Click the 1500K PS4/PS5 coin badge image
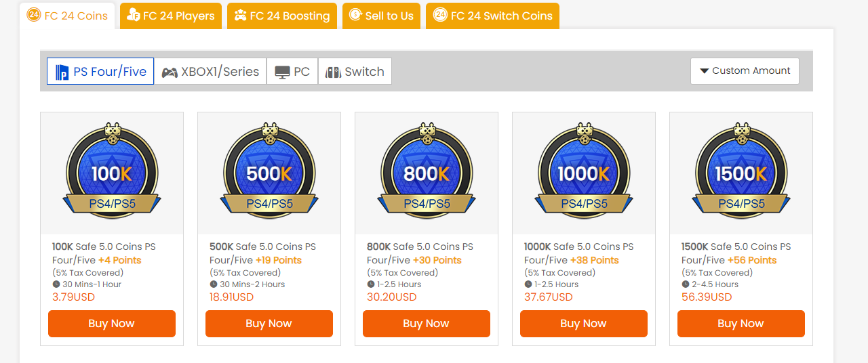This screenshot has height=363, width=868. tap(741, 173)
